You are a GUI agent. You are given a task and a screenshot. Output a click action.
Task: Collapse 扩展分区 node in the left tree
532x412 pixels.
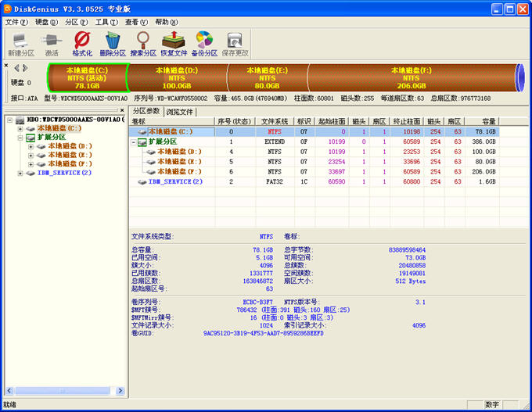coord(20,137)
